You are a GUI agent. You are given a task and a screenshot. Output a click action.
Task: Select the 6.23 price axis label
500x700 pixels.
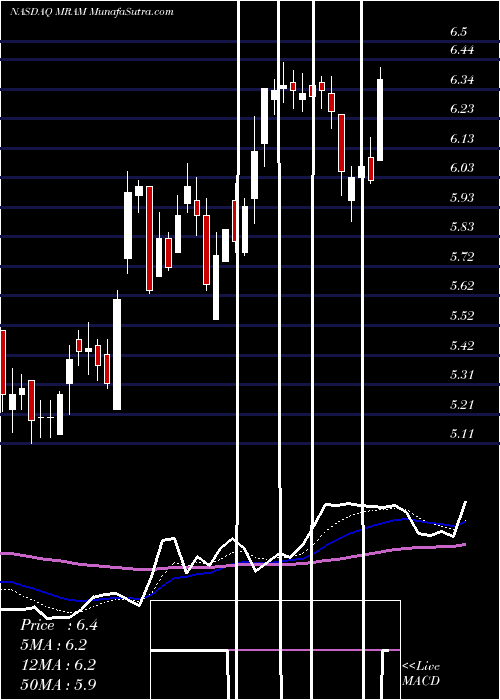click(x=462, y=109)
